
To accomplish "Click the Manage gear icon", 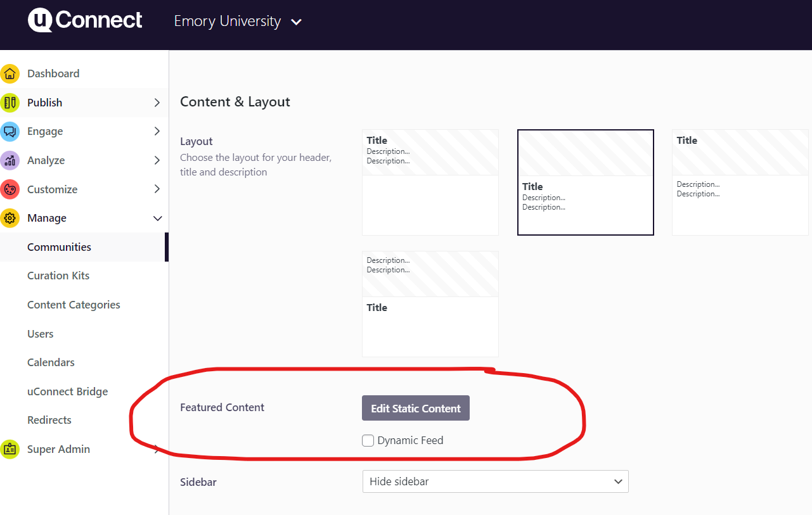I will click(10, 219).
